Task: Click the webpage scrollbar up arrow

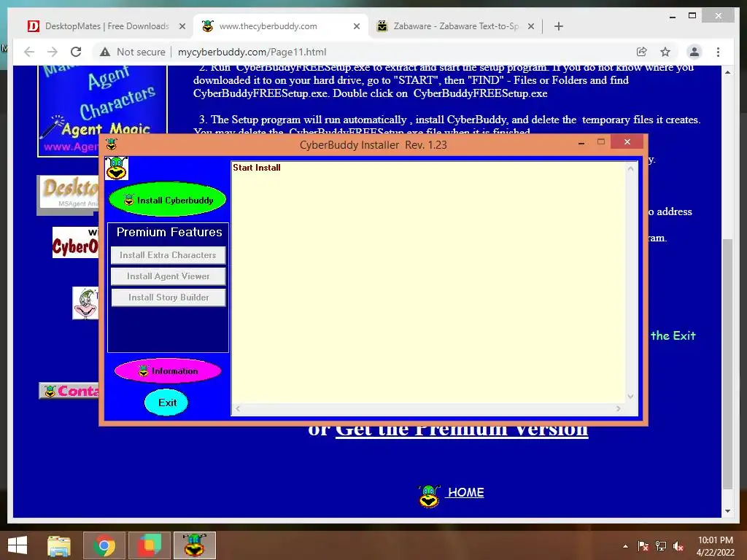Action: click(x=727, y=72)
